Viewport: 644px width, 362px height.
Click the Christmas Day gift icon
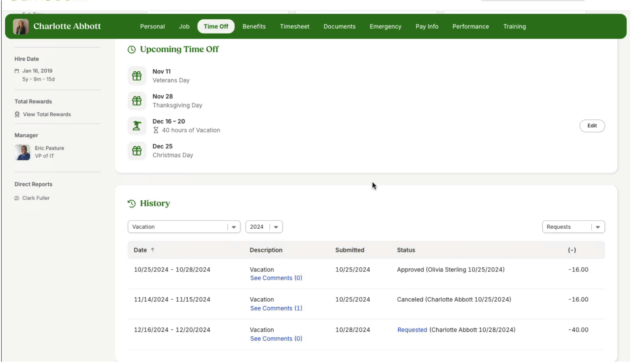(137, 150)
